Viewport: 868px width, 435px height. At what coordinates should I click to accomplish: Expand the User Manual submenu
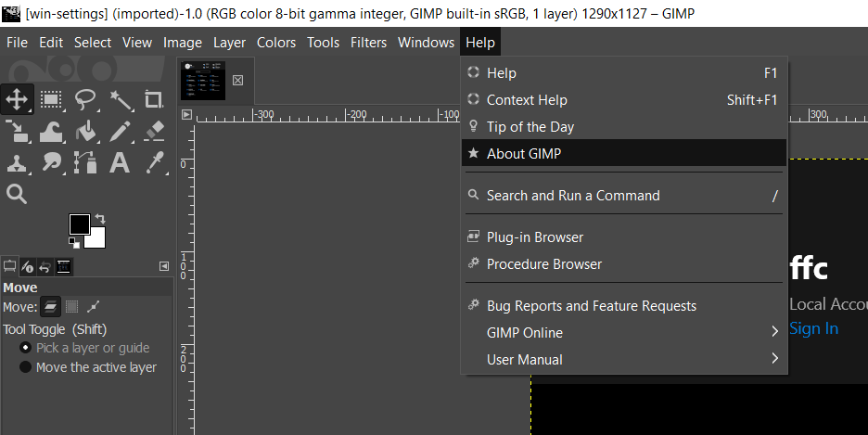(624, 360)
